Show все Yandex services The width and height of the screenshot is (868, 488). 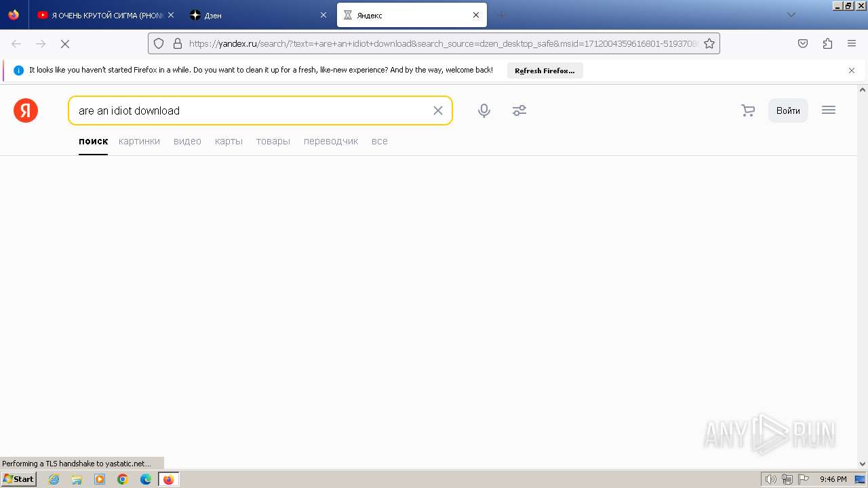coord(380,141)
